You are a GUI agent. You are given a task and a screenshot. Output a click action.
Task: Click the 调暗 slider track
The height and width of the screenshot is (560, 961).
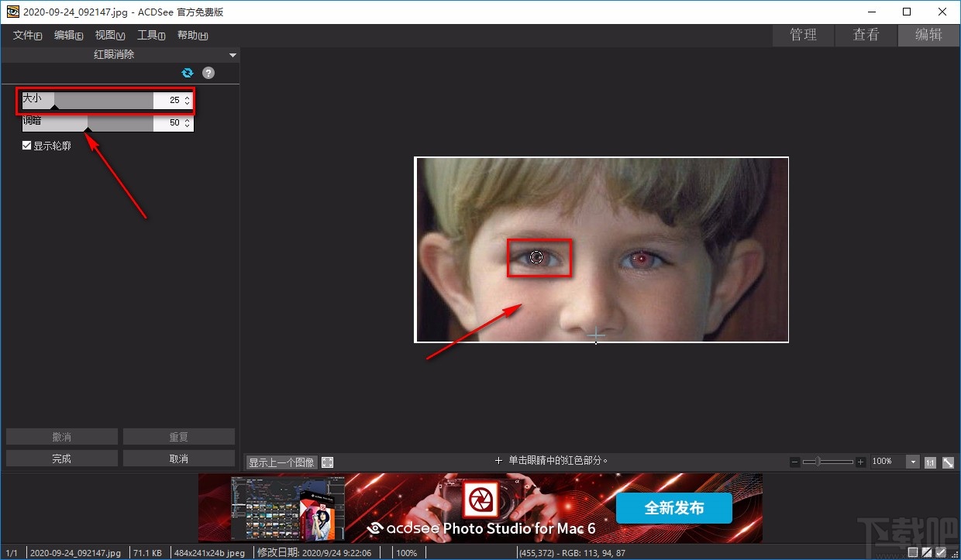(88, 122)
